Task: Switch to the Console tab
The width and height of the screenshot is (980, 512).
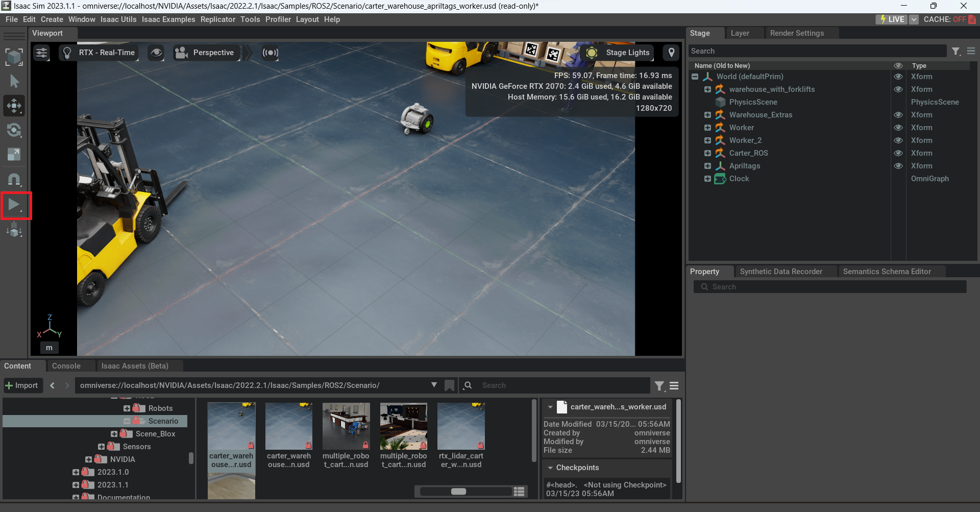Action: (66, 366)
